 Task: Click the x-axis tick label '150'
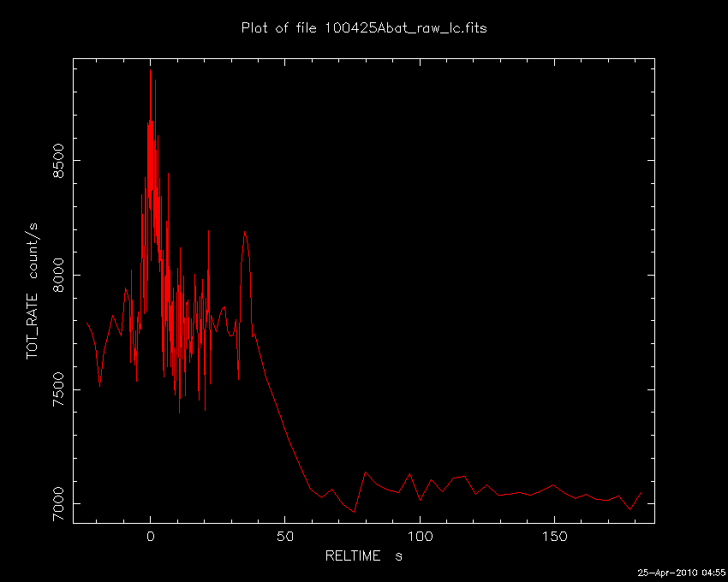tap(554, 537)
